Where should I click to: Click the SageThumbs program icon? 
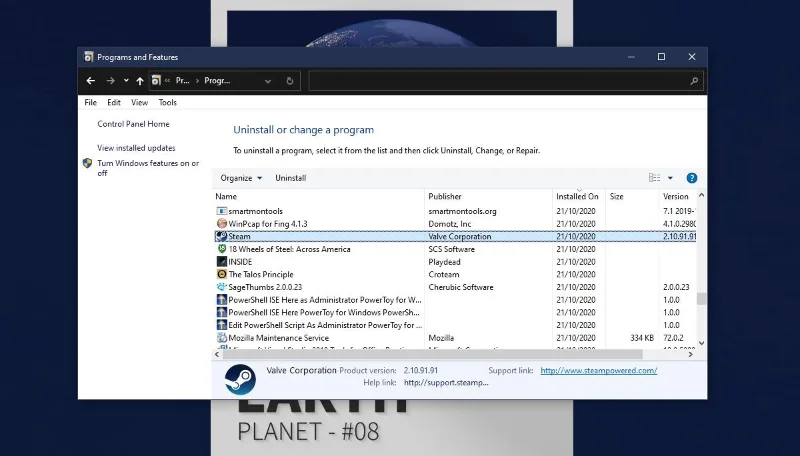(x=221, y=287)
